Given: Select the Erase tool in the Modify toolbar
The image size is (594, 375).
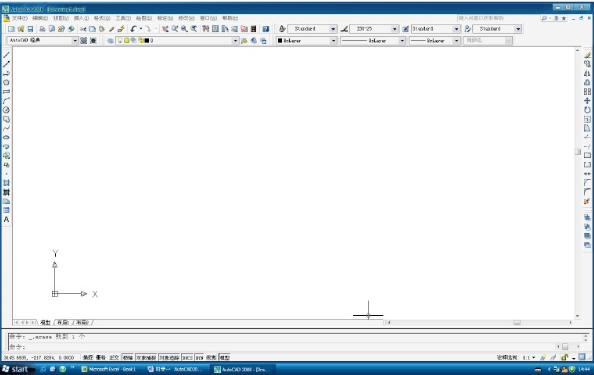Looking at the screenshot, I should pos(587,55).
